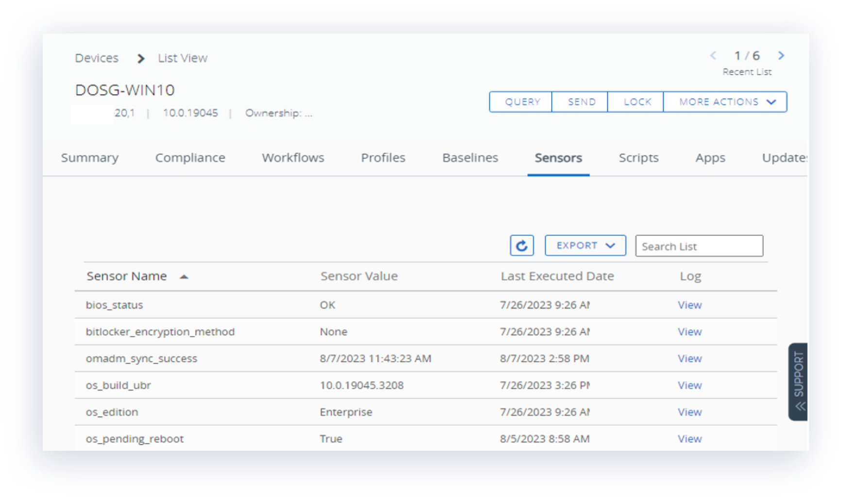The height and width of the screenshot is (504, 853).
Task: Click the List View breadcrumb
Action: pos(183,58)
